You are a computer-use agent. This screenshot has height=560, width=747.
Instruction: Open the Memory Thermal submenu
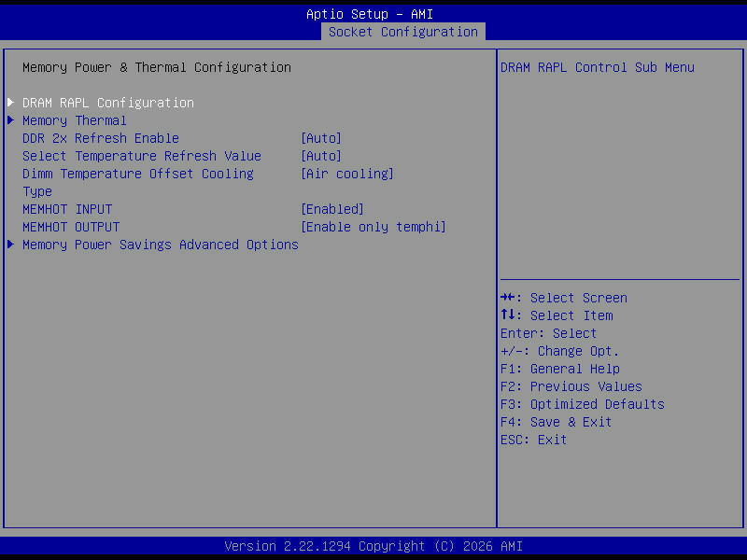[x=75, y=120]
